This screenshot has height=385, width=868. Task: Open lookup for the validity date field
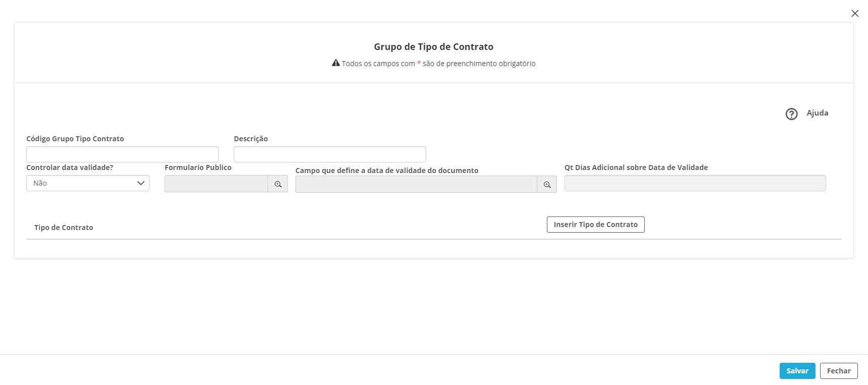pos(547,185)
